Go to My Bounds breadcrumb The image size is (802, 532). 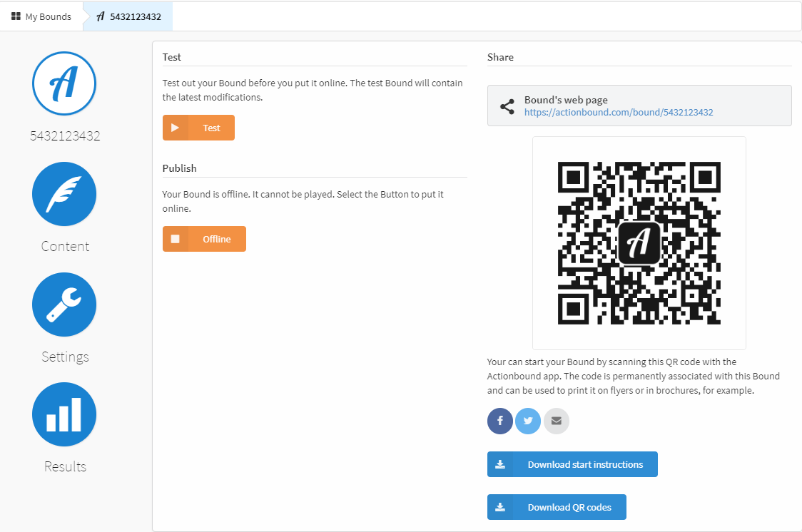point(48,16)
